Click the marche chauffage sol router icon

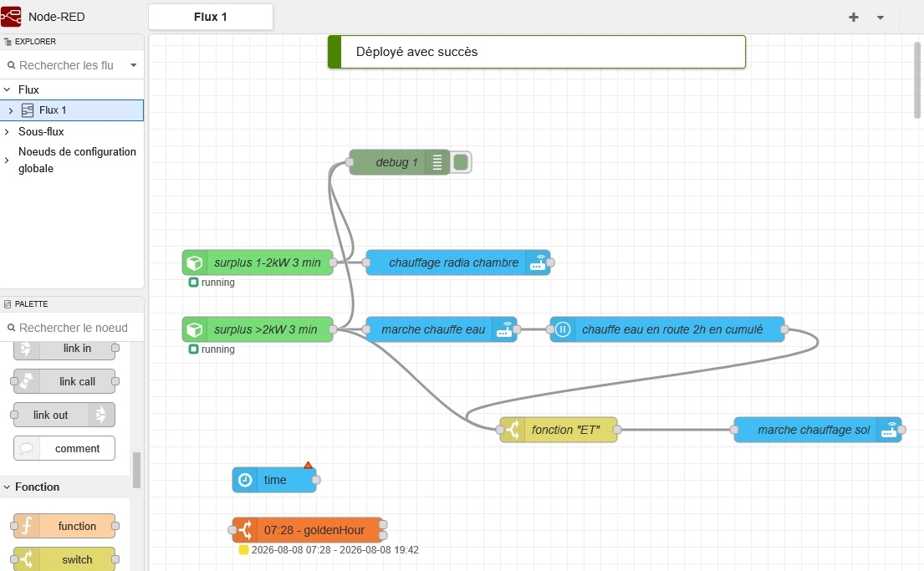coord(889,430)
